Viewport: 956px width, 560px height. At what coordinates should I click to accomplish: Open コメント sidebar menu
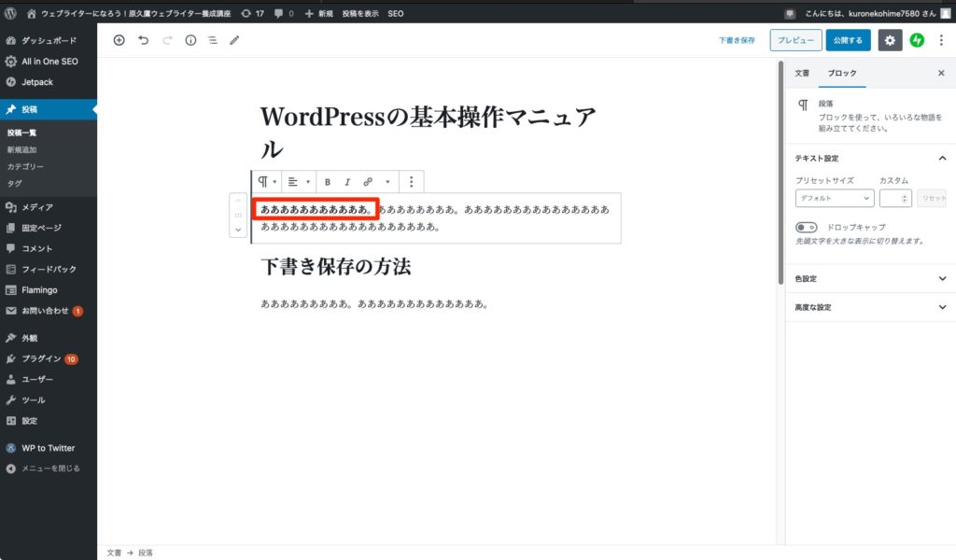tap(49, 248)
